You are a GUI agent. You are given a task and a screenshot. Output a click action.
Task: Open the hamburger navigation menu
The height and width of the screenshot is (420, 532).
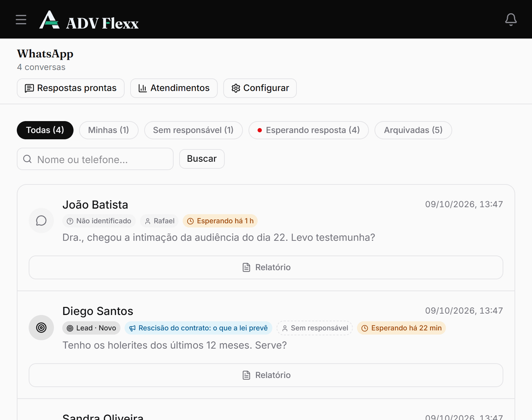(21, 20)
